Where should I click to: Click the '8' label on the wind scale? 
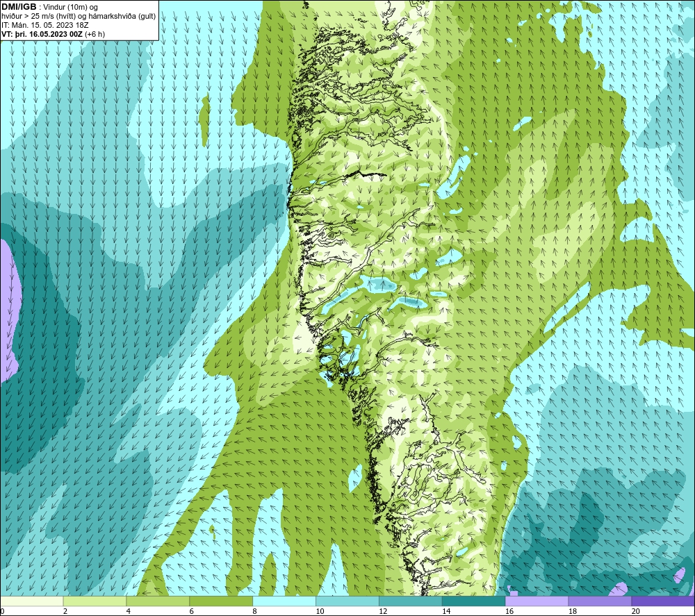tap(255, 611)
